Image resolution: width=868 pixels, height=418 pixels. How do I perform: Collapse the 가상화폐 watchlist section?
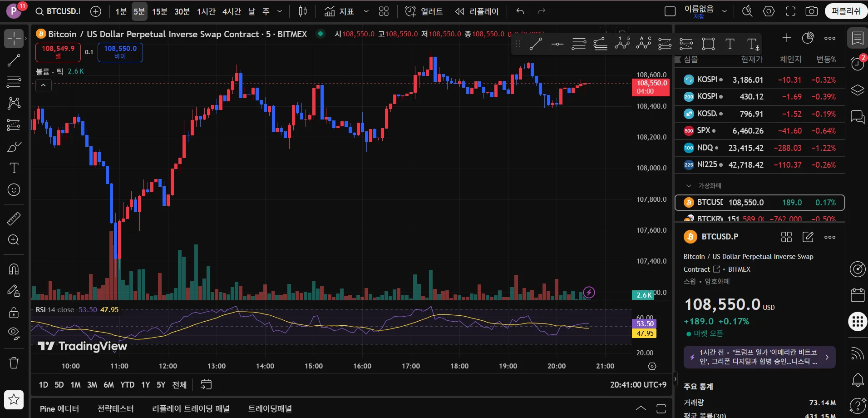(x=689, y=186)
